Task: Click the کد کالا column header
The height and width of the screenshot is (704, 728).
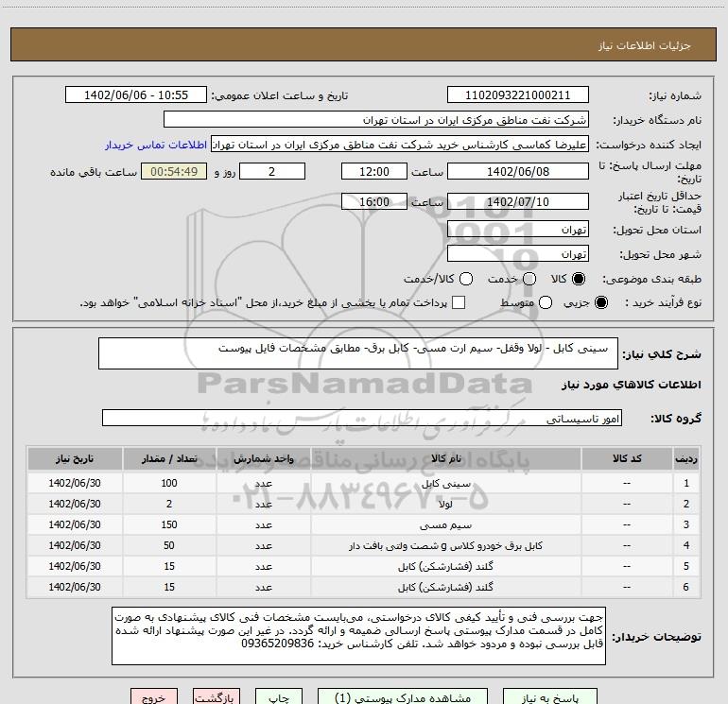Action: [627, 458]
